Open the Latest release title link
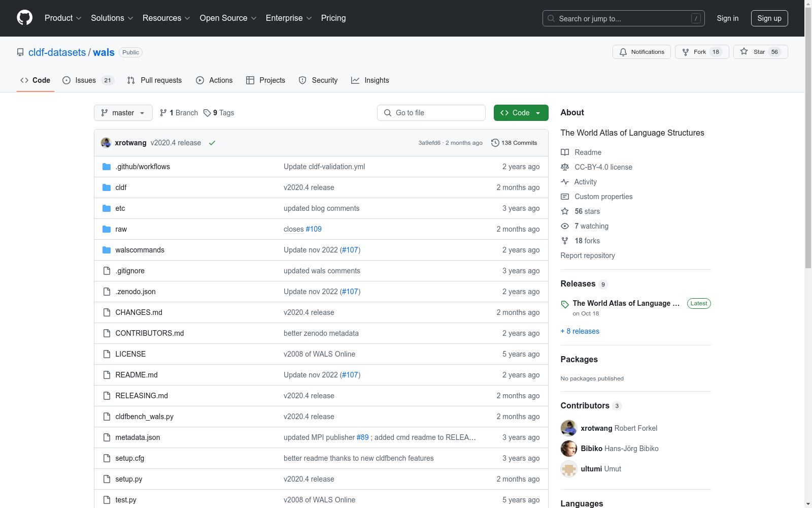This screenshot has height=508, width=812. coord(626,303)
